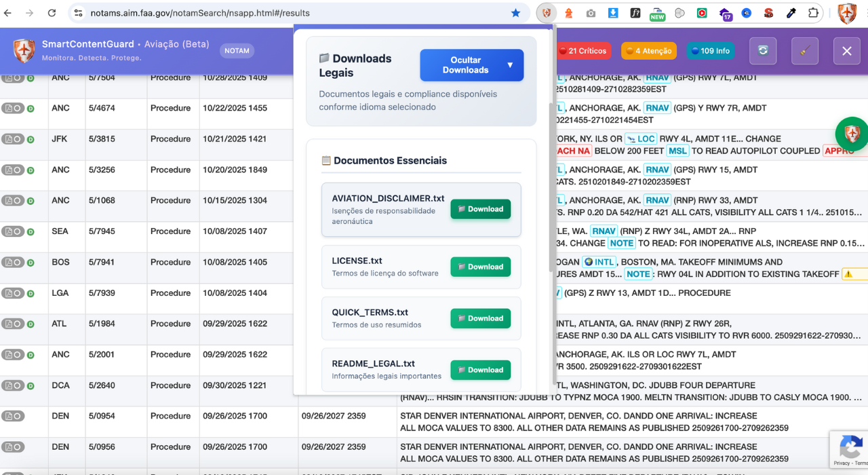868x475 pixels.
Task: Click the refresh icon in purple header
Action: pos(763,51)
